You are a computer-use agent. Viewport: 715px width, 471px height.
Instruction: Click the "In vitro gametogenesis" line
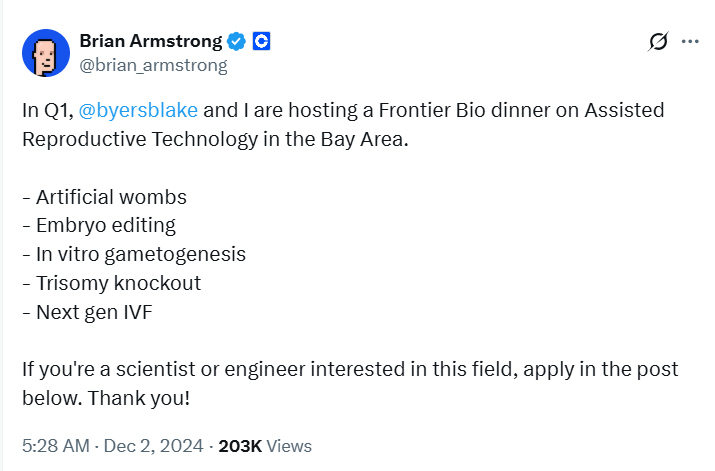[x=133, y=254]
